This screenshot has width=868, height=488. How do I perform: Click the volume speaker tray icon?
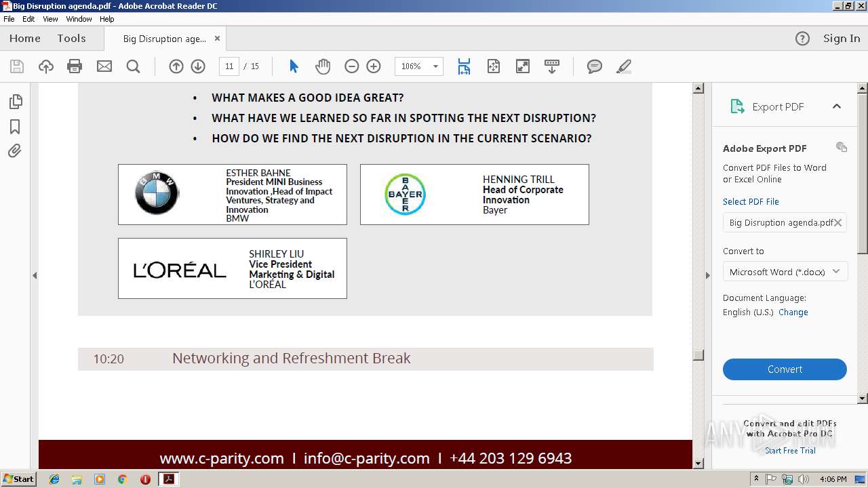[804, 479]
